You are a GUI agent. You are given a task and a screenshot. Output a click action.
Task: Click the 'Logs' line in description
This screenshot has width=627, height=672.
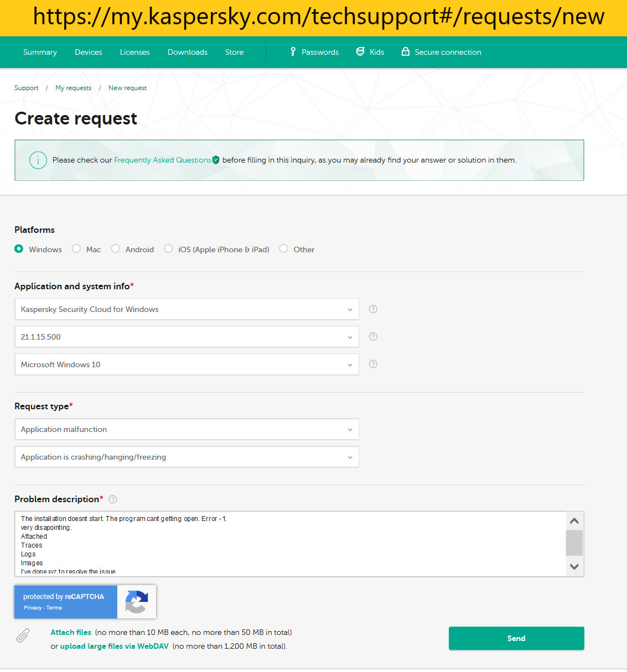point(28,554)
